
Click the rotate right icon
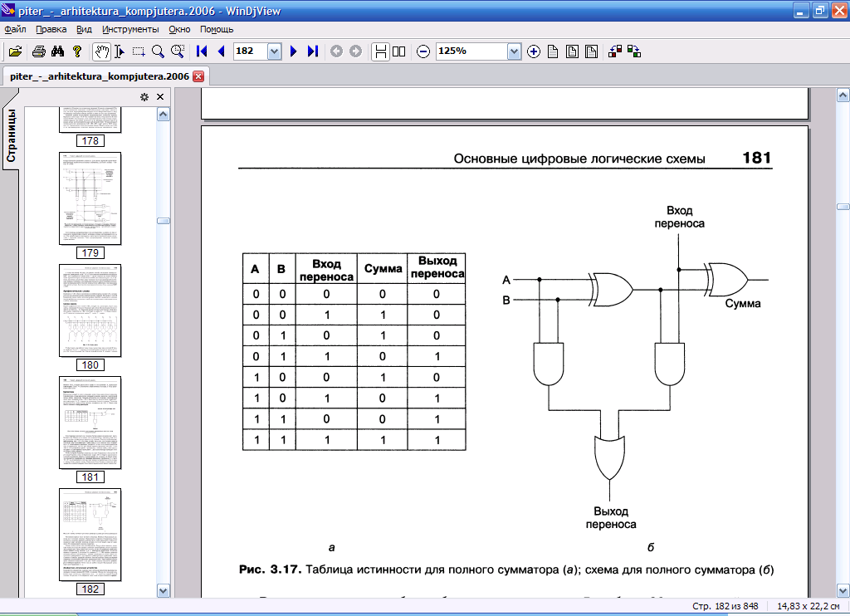(634, 51)
